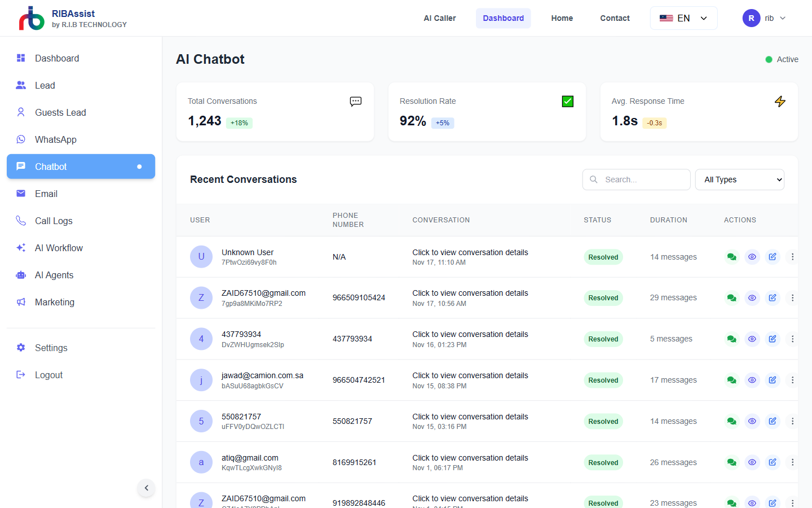This screenshot has height=508, width=812.
Task: Expand the EN language selector
Action: pos(683,18)
